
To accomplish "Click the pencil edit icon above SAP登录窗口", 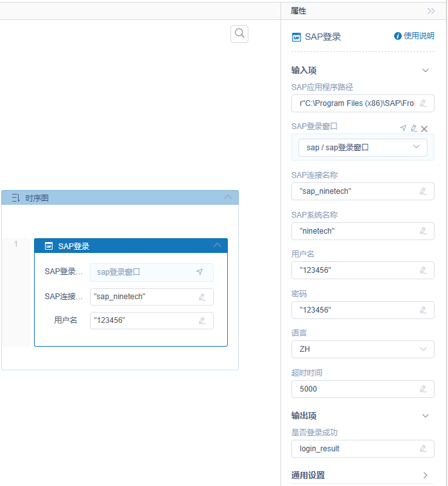I will (414, 128).
